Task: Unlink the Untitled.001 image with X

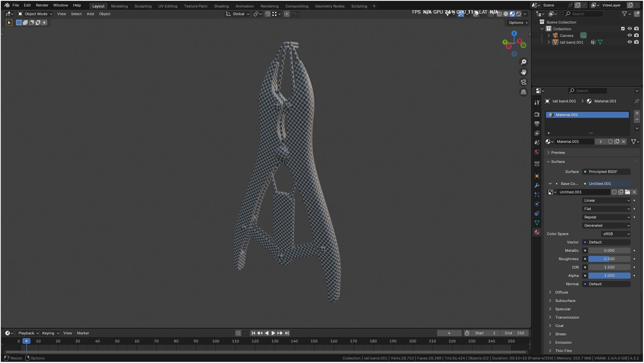Action: pyautogui.click(x=634, y=192)
